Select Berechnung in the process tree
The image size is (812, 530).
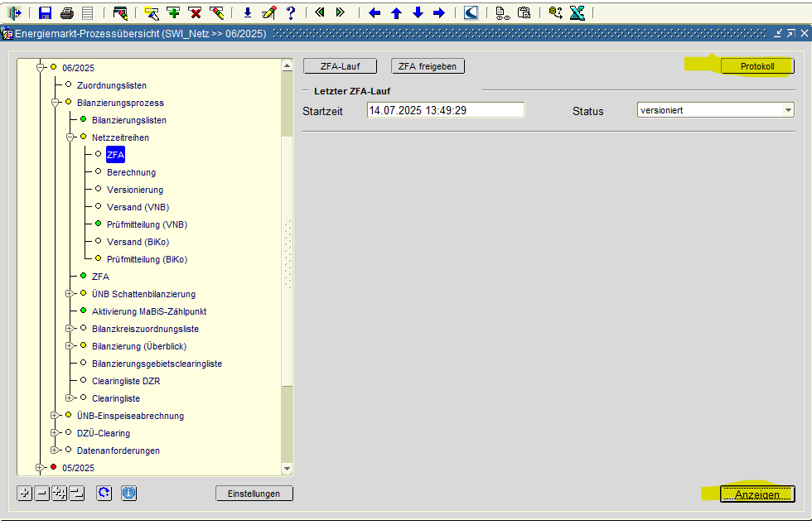(x=131, y=172)
